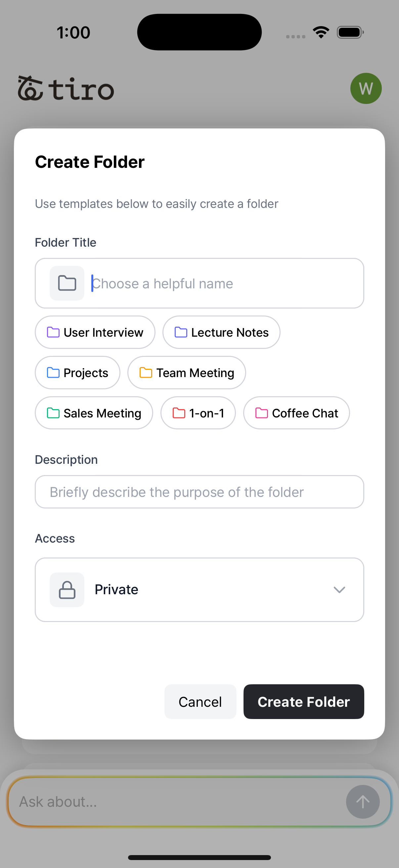
Task: Choose the Projects template chip
Action: pyautogui.click(x=77, y=373)
